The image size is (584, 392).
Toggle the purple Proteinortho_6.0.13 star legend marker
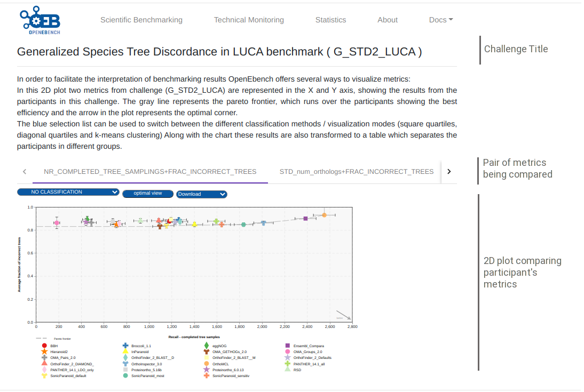click(x=207, y=370)
